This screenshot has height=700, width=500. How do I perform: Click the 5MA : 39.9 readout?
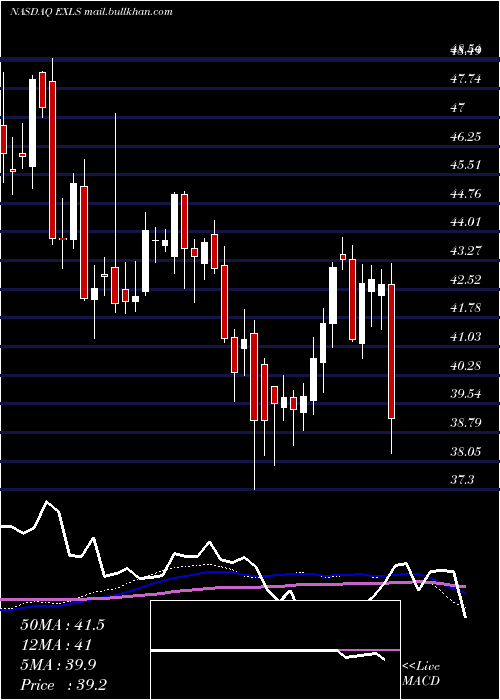58,665
